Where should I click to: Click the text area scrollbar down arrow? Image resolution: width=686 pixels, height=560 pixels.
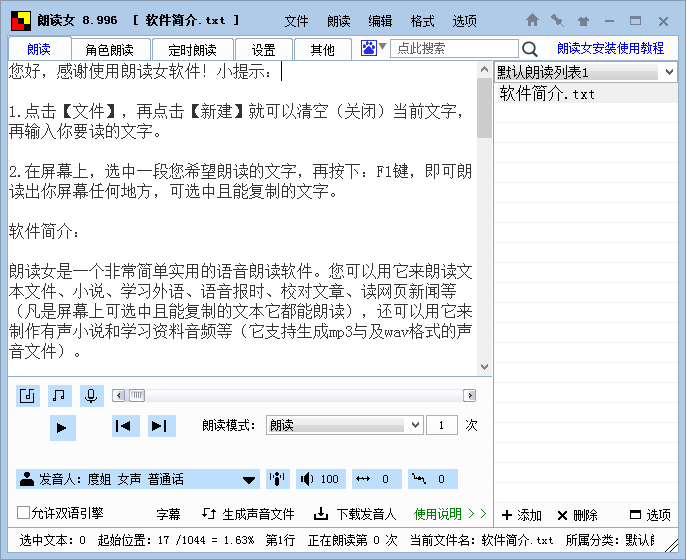coord(484,367)
